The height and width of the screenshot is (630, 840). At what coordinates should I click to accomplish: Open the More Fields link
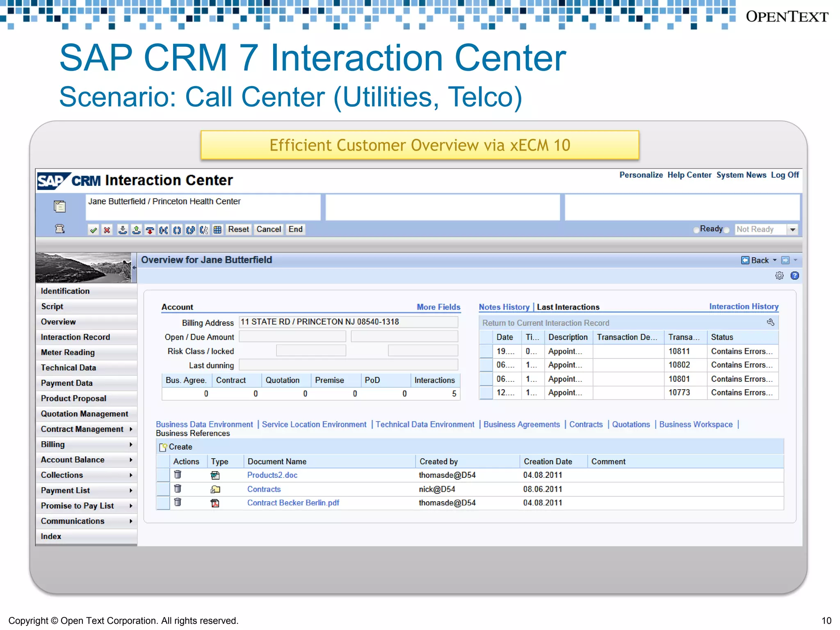(438, 307)
